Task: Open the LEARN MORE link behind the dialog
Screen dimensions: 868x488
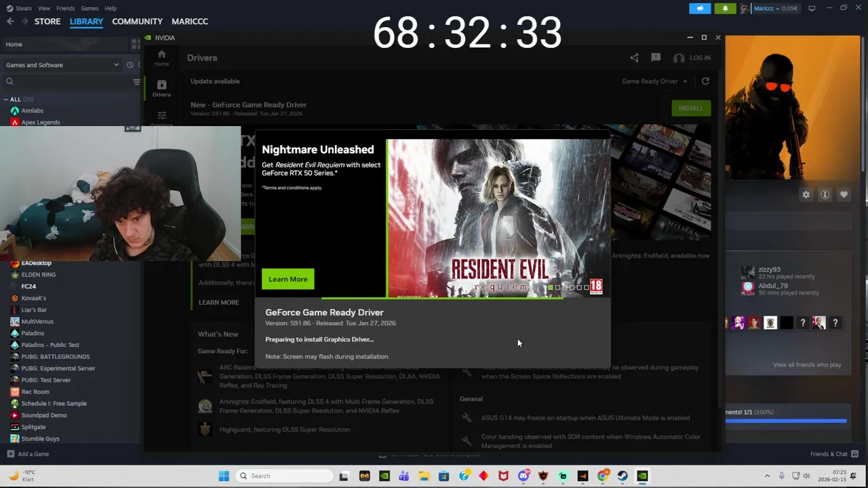Action: (218, 302)
